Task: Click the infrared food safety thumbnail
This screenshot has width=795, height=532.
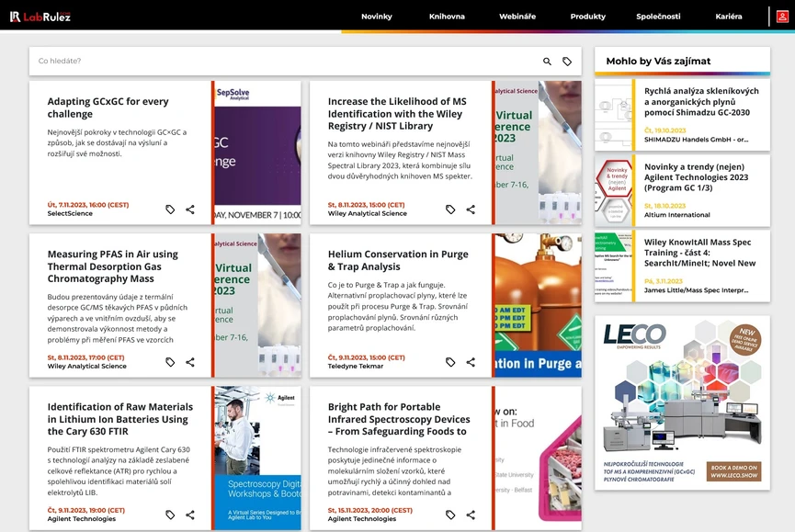Action: coord(539,458)
